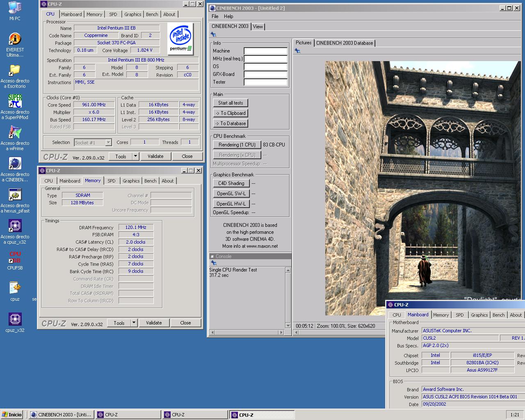Screen dimensions: 525x420
Task: Open the Bench tab in Memory CPU-Z window
Action: (x=151, y=181)
